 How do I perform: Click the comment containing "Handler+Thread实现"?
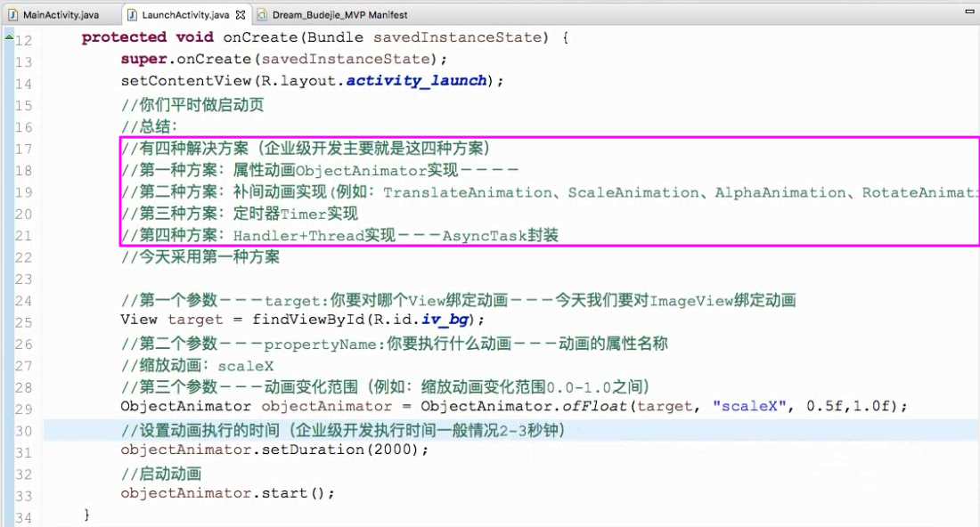click(x=339, y=235)
